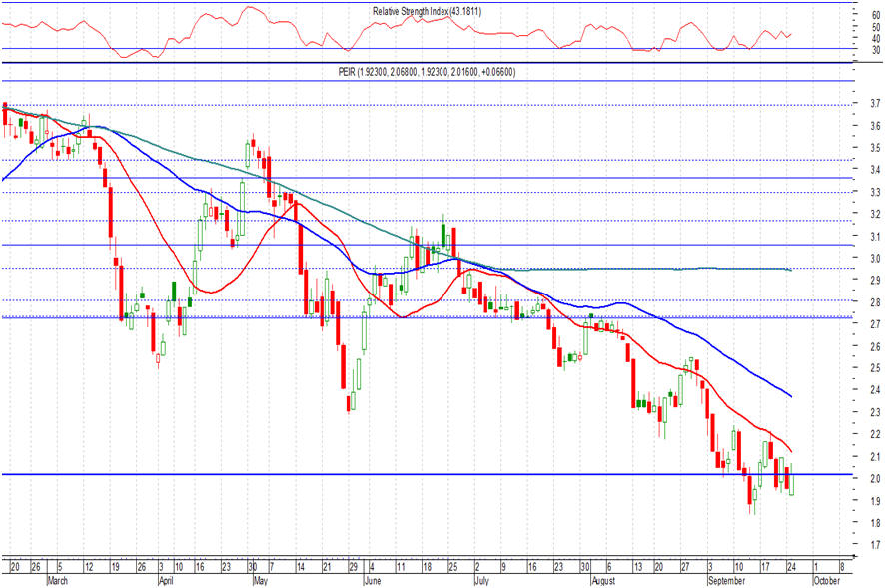Pick date tick 1 above October
Viewport: 885px width, 588px height.
(x=816, y=567)
